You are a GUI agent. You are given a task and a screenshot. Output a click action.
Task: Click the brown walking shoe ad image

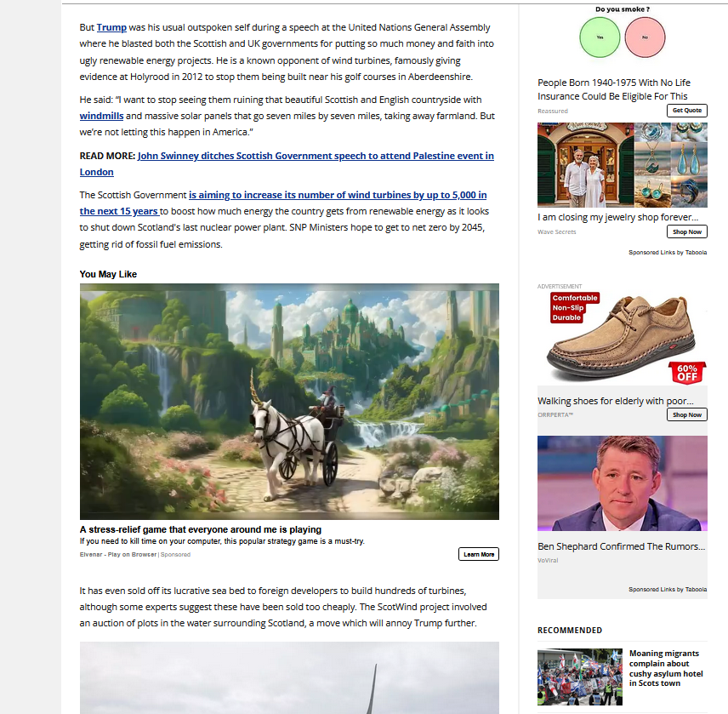[x=622, y=337]
